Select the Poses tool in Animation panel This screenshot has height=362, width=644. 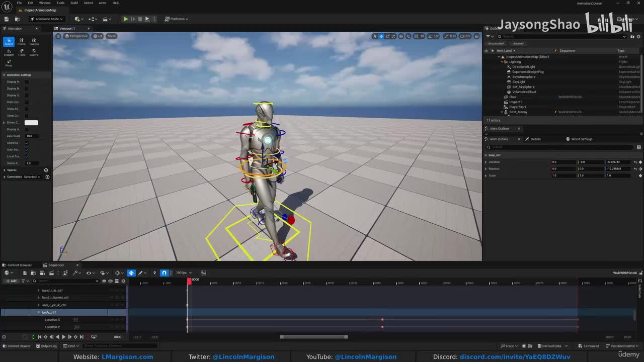click(21, 42)
